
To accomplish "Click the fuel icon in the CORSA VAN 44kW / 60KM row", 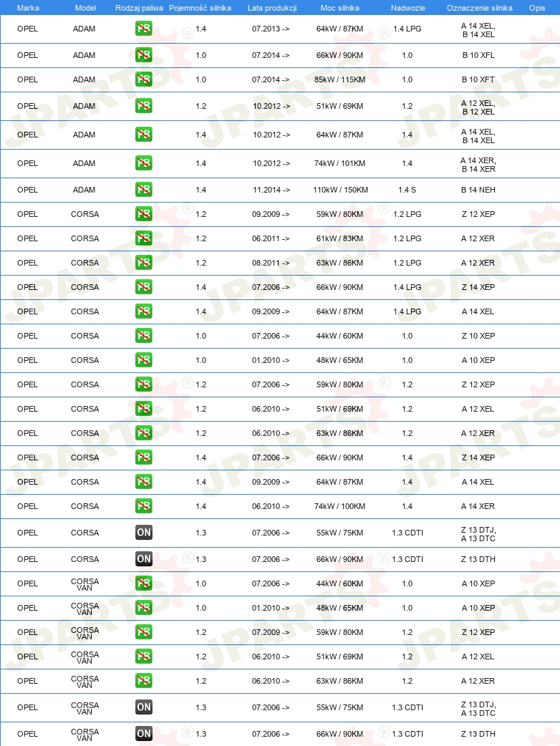I will [x=144, y=583].
